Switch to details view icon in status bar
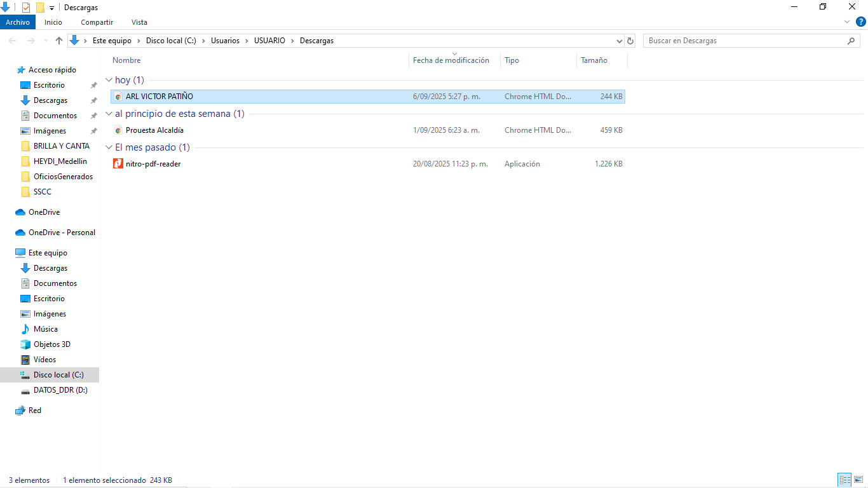 [x=844, y=480]
